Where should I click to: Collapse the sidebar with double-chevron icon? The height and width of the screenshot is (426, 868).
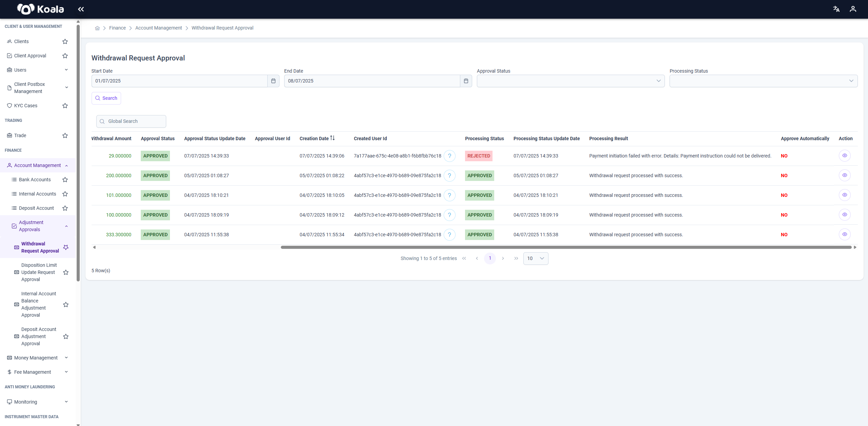[81, 9]
